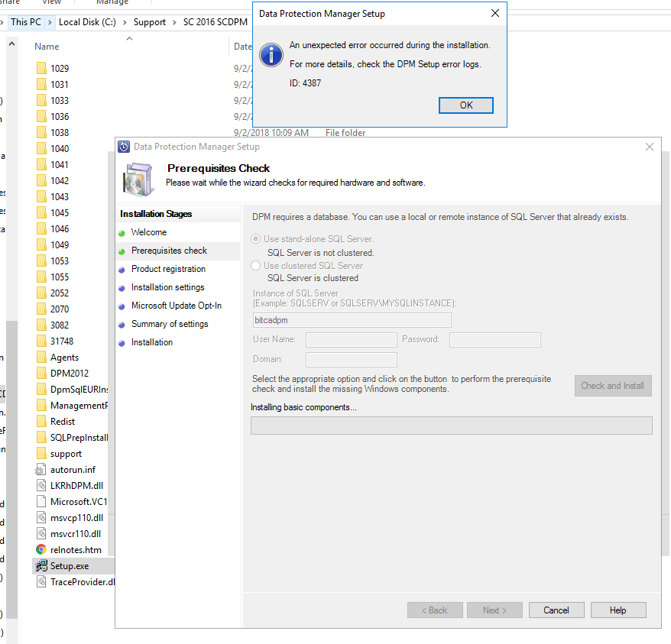This screenshot has height=644, width=671.
Task: Click the DPM2012 folder icon
Action: pos(41,373)
